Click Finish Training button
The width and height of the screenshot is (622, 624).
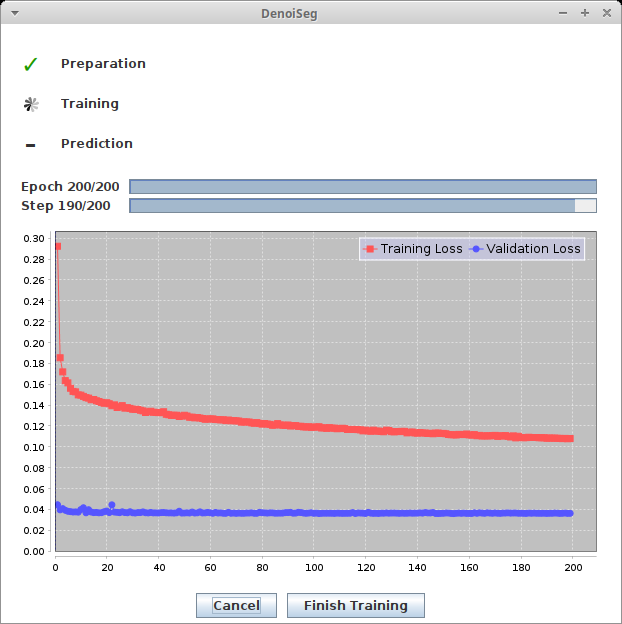click(x=356, y=605)
